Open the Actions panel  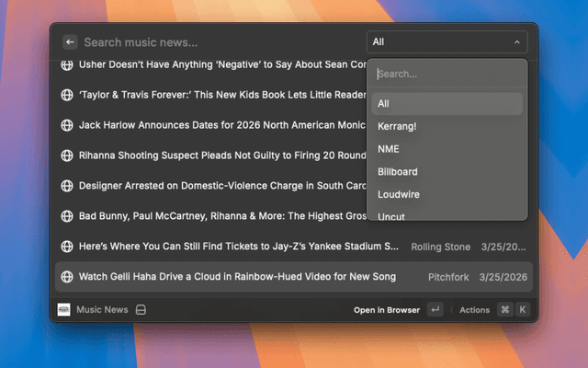point(475,310)
